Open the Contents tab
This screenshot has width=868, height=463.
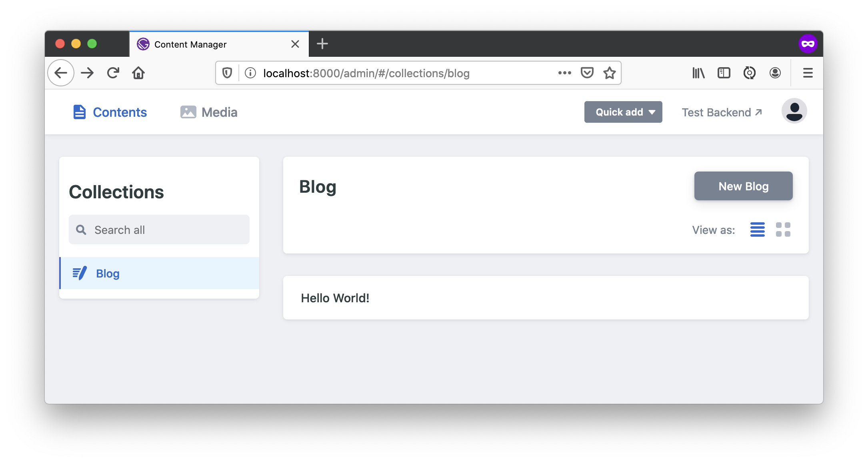[x=110, y=112]
